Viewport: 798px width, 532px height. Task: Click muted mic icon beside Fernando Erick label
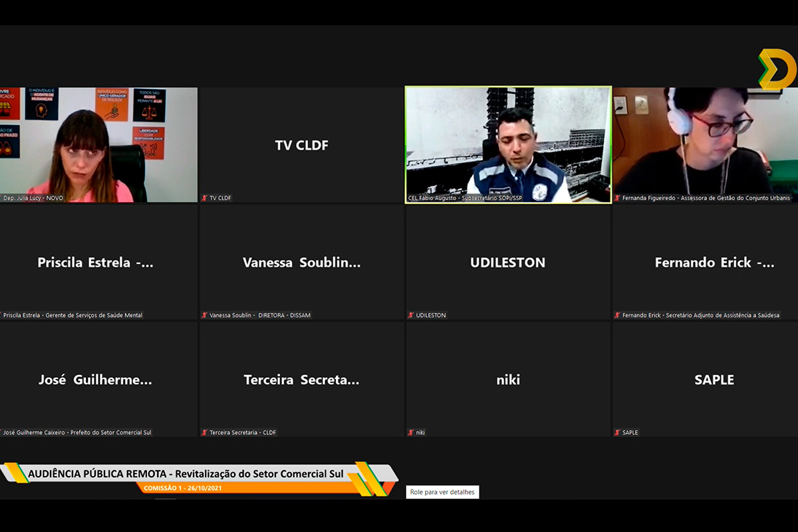[x=617, y=315]
